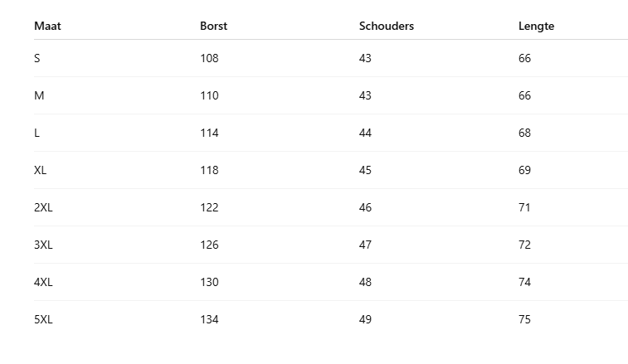The height and width of the screenshot is (364, 628).
Task: Click Lengte value 75
Action: 524,319
